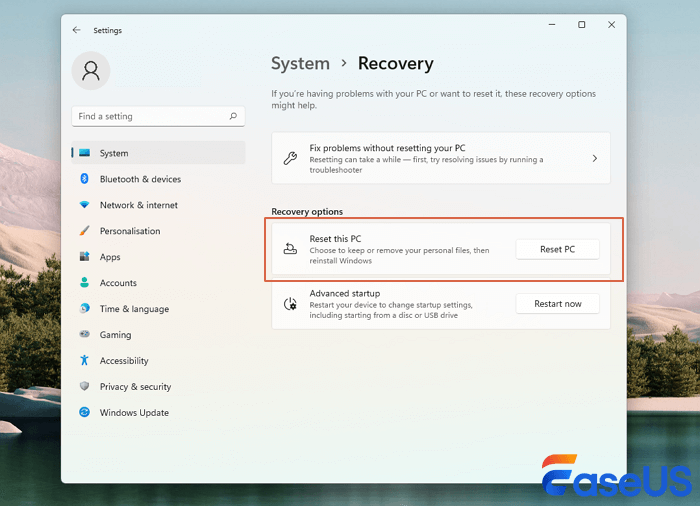The width and height of the screenshot is (700, 506).
Task: Click the Find a setting search box
Action: (150, 117)
